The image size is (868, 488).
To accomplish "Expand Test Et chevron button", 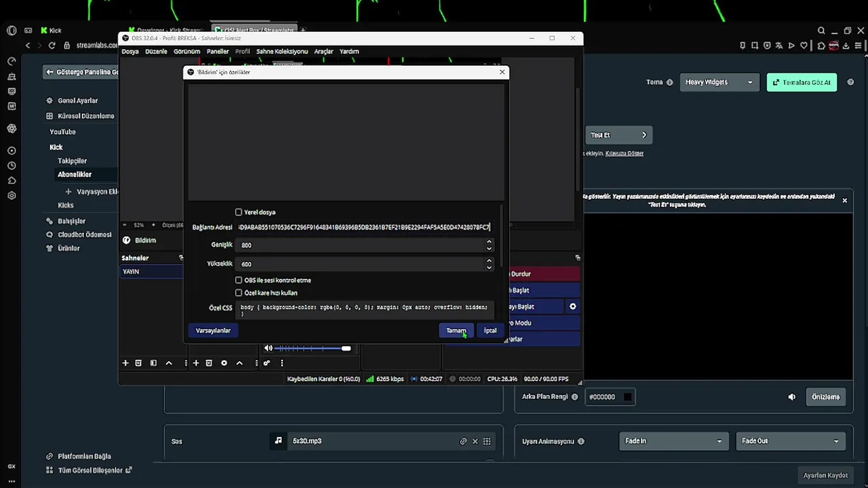I will click(x=644, y=135).
